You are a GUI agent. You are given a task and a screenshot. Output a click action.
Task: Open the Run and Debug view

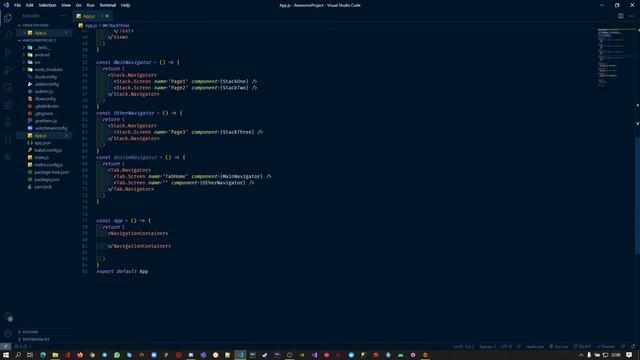8,70
